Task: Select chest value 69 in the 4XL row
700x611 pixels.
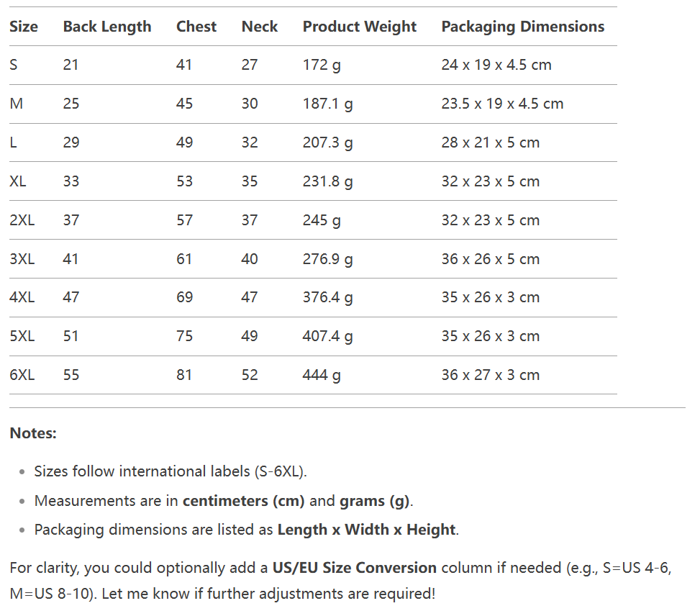Action: tap(184, 297)
